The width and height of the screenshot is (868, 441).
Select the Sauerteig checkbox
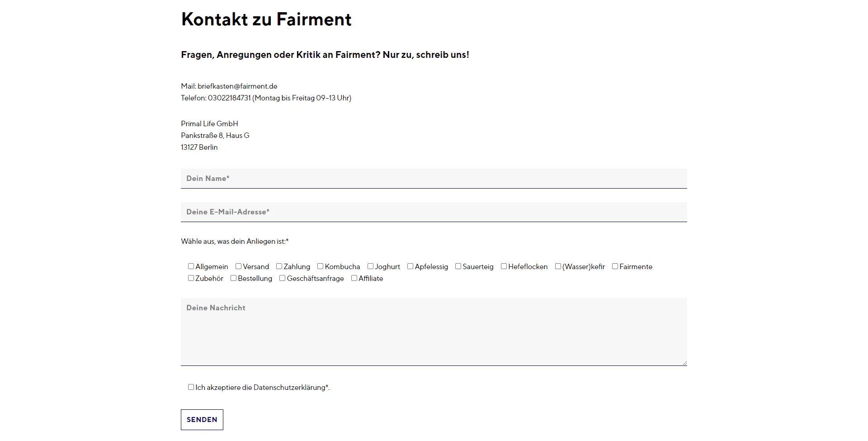point(458,266)
